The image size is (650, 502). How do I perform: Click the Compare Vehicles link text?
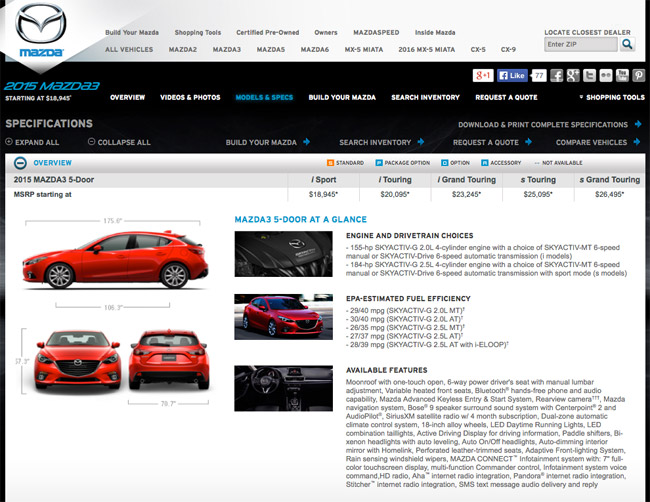point(592,142)
